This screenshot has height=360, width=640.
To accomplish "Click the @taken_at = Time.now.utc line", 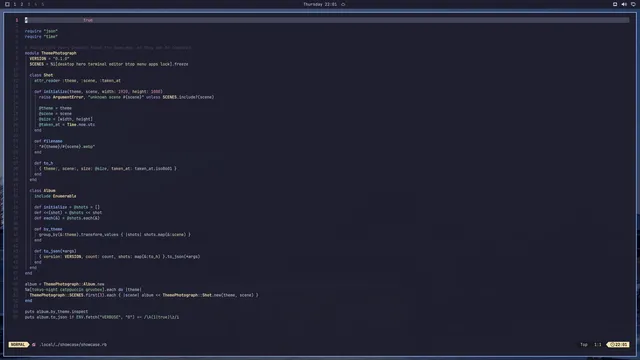I will click(67, 124).
